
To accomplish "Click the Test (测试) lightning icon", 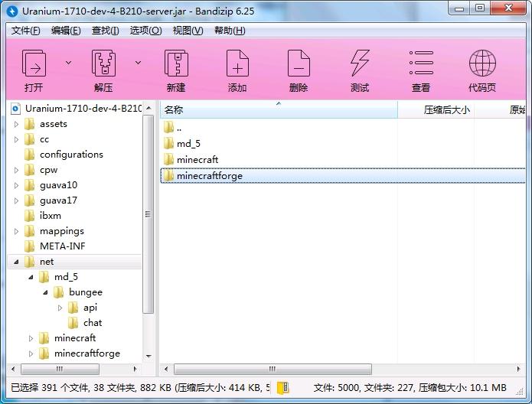I will point(360,64).
